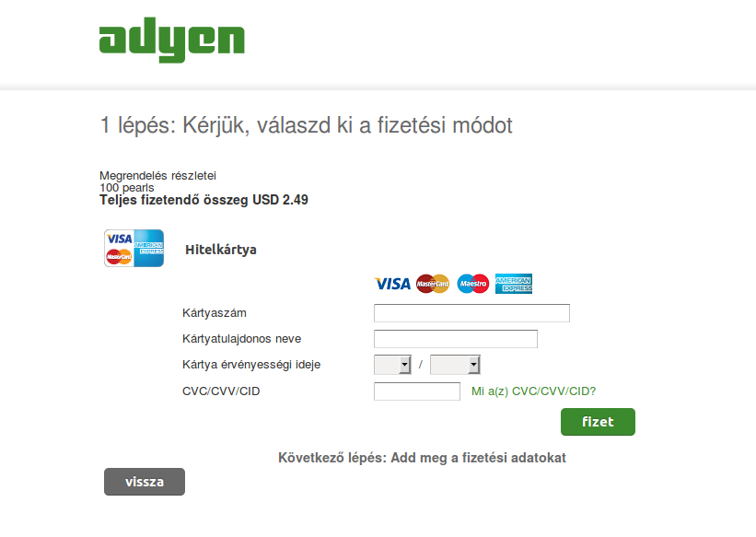Click the arrow on the year dropdown

point(474,365)
